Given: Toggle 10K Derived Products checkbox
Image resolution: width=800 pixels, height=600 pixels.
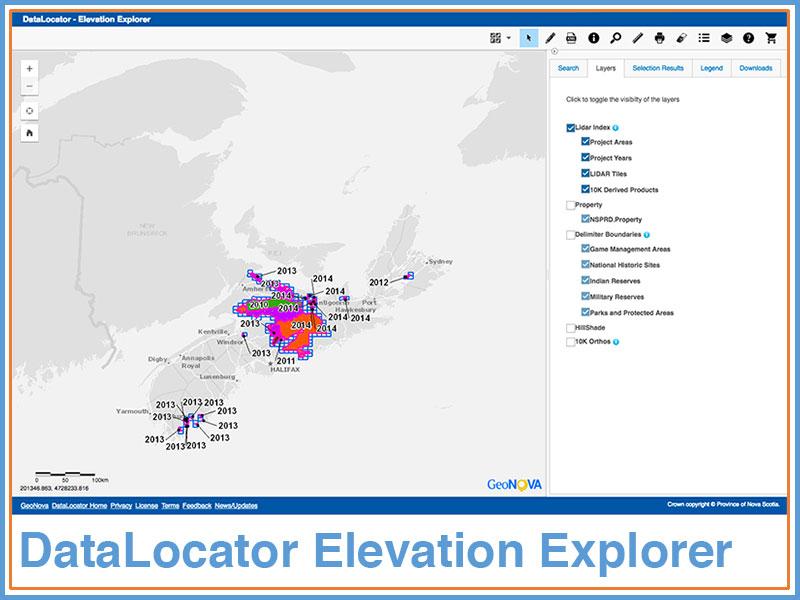Looking at the screenshot, I should coord(586,189).
